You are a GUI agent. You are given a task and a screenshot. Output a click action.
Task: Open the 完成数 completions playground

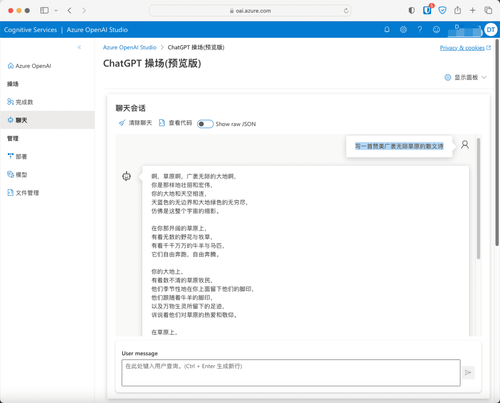click(20, 102)
